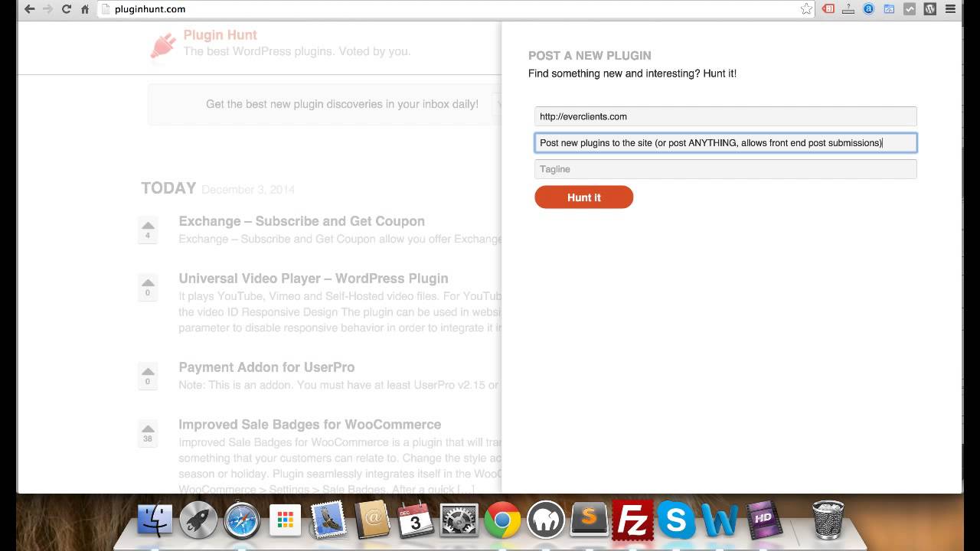Open Calendar icon showing 3 in dock
The image size is (980, 551).
(x=416, y=521)
